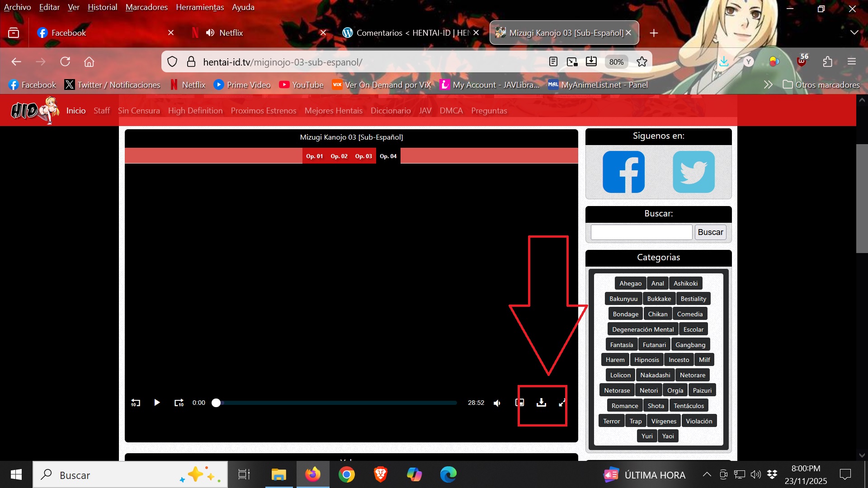Toggle reader view in address bar
Image resolution: width=868 pixels, height=488 pixels.
click(553, 62)
